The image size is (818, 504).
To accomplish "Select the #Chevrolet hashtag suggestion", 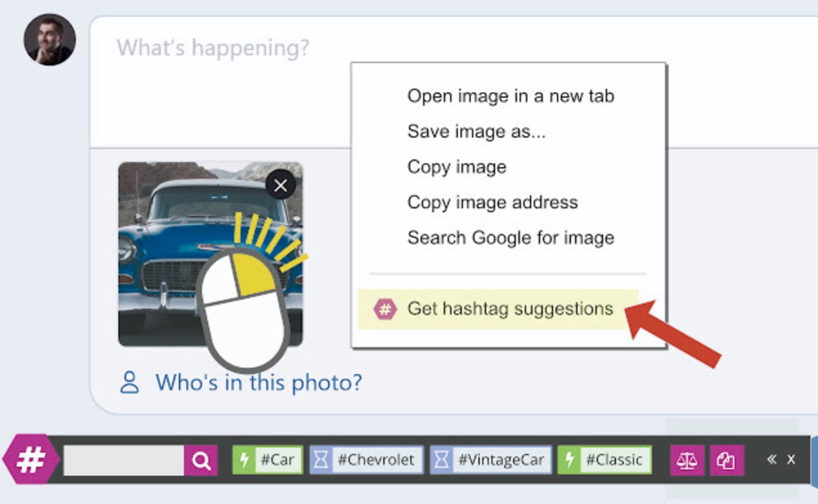I will (x=367, y=460).
